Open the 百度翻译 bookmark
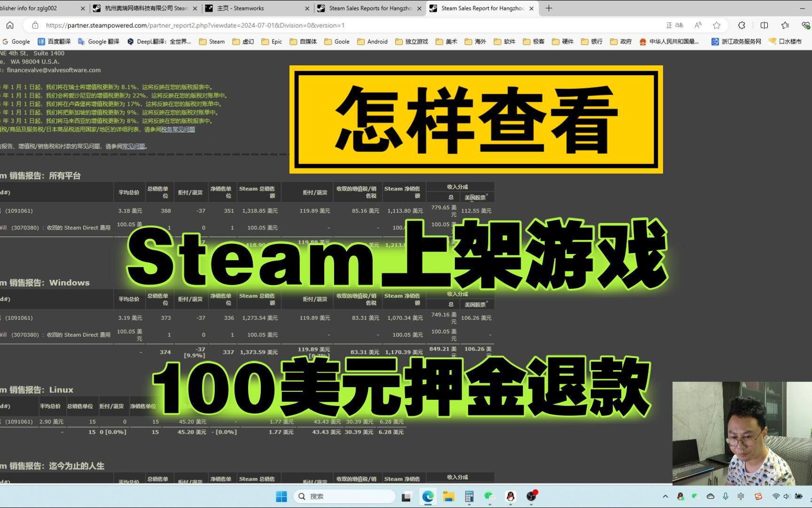Image resolution: width=812 pixels, height=508 pixels. pos(54,41)
